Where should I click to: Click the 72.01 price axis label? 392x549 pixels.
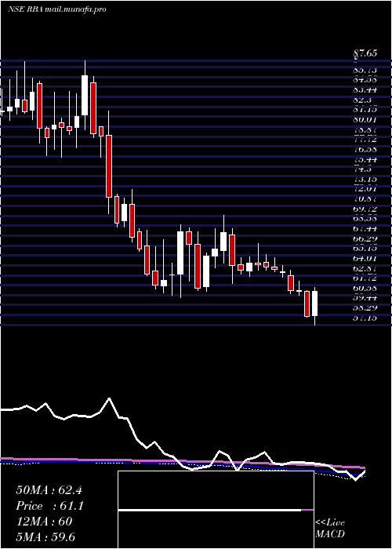click(365, 190)
